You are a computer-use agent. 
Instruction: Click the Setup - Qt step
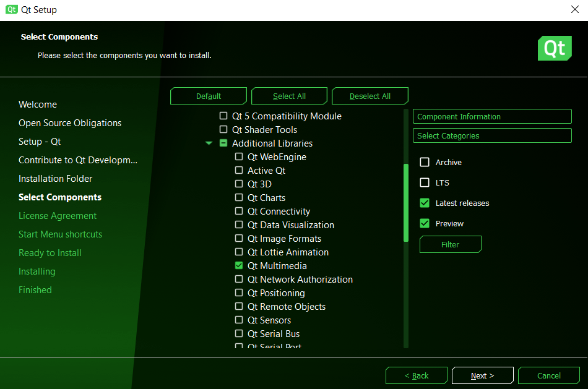[x=40, y=142]
